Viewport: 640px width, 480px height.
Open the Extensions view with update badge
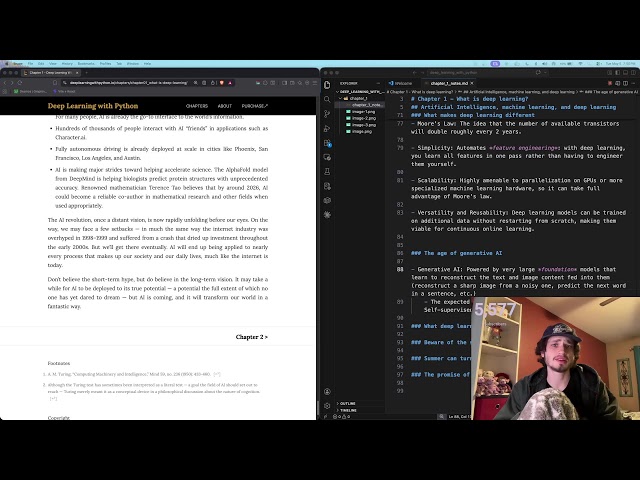coord(327,143)
